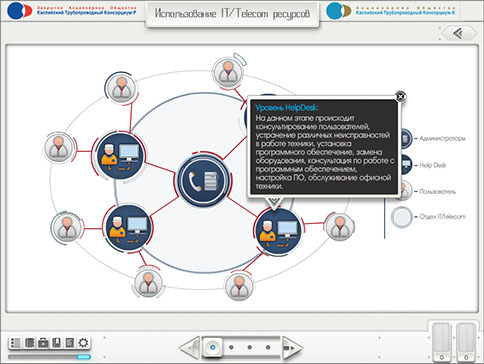Go to previous slide with left arrow
The width and height of the screenshot is (484, 364).
coord(190,348)
